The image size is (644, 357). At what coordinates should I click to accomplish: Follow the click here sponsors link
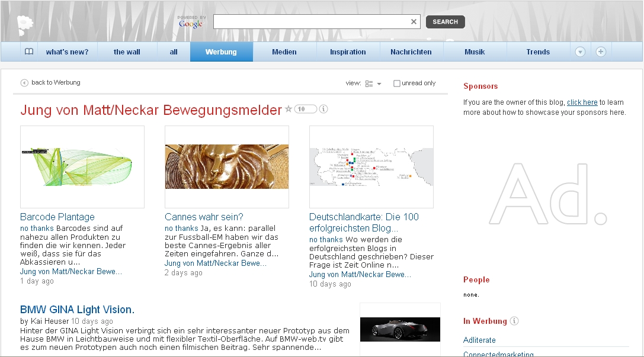pos(582,102)
